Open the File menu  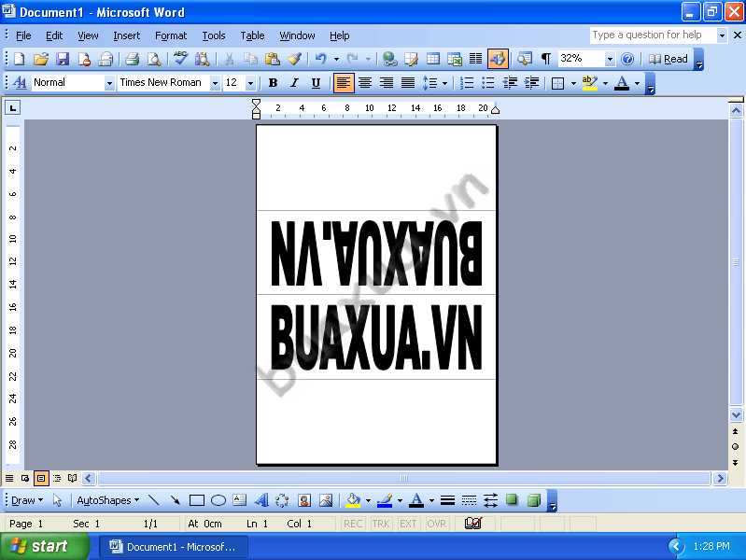click(x=23, y=35)
